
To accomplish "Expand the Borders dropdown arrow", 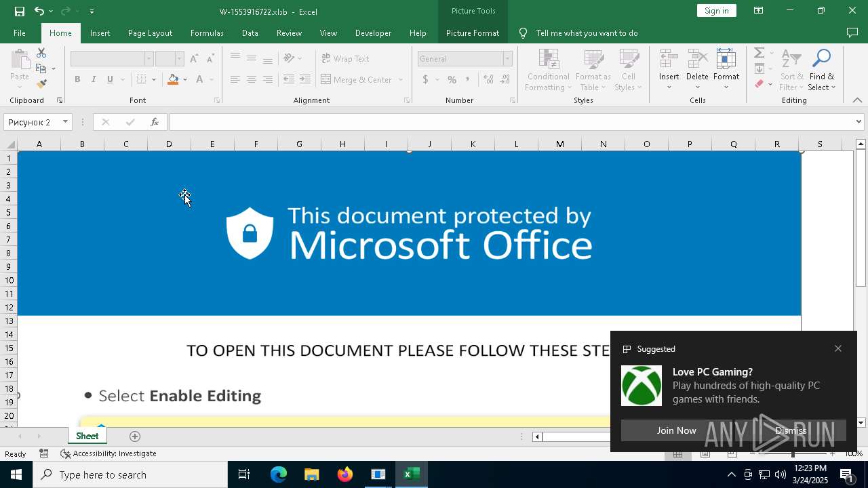I will tap(154, 79).
